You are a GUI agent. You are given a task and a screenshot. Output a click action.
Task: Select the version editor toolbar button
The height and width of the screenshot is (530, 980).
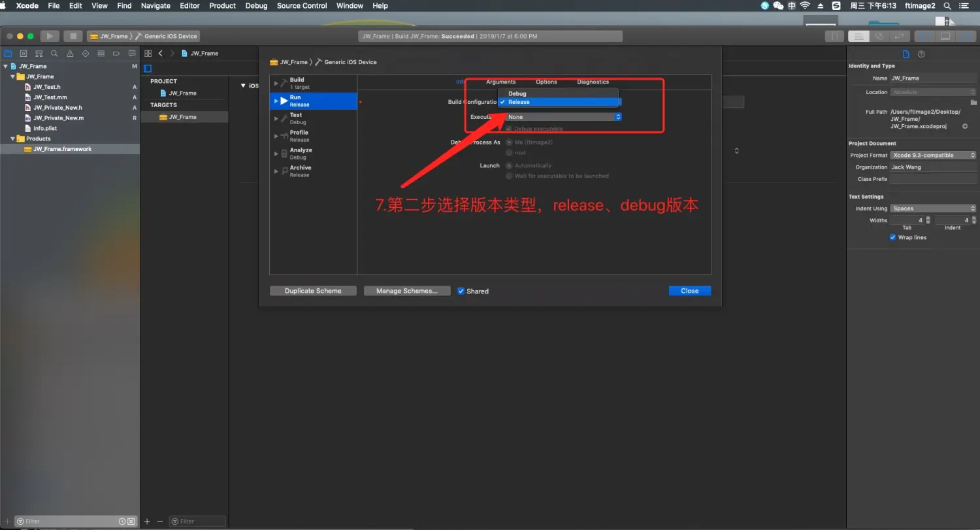pos(899,36)
